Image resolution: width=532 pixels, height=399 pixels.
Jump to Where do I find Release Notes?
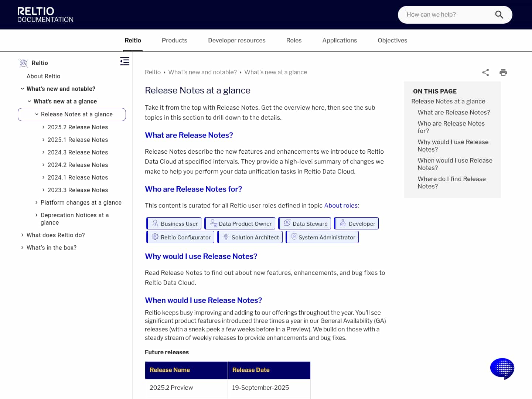(451, 183)
